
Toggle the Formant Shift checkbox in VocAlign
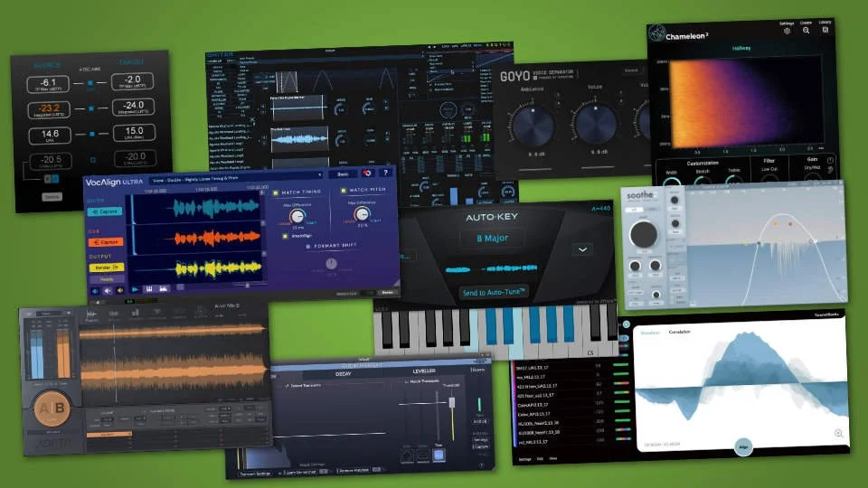coord(308,247)
